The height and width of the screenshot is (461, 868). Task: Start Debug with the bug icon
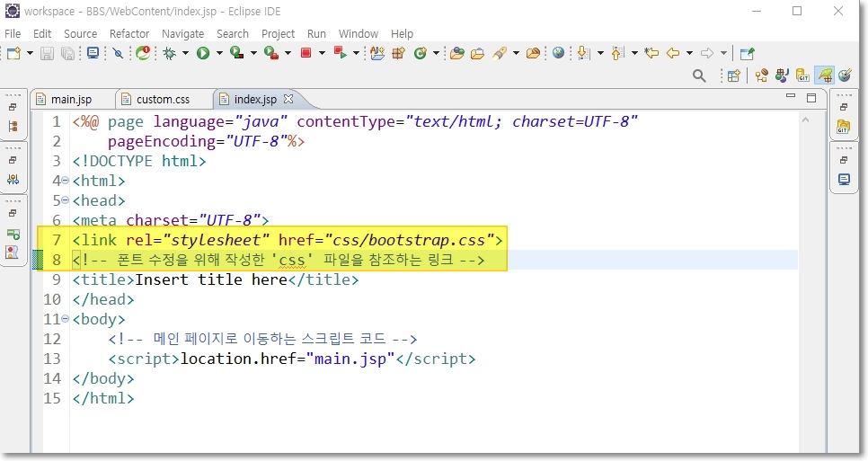pyautogui.click(x=170, y=53)
